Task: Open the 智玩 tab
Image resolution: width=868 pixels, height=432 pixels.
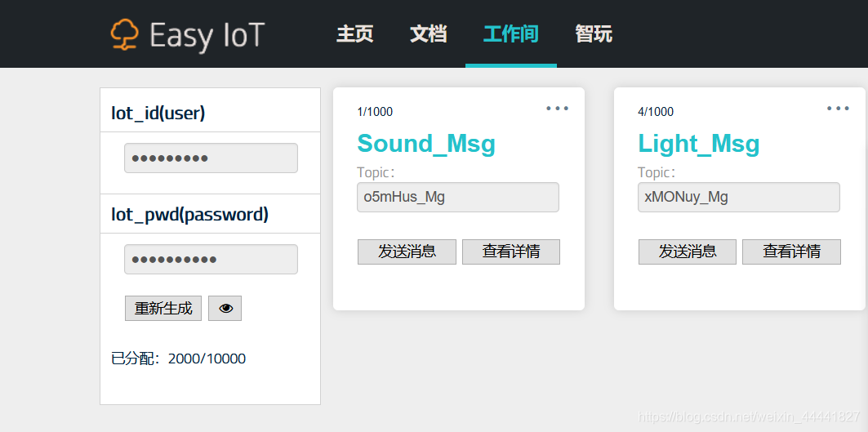Action: tap(594, 34)
